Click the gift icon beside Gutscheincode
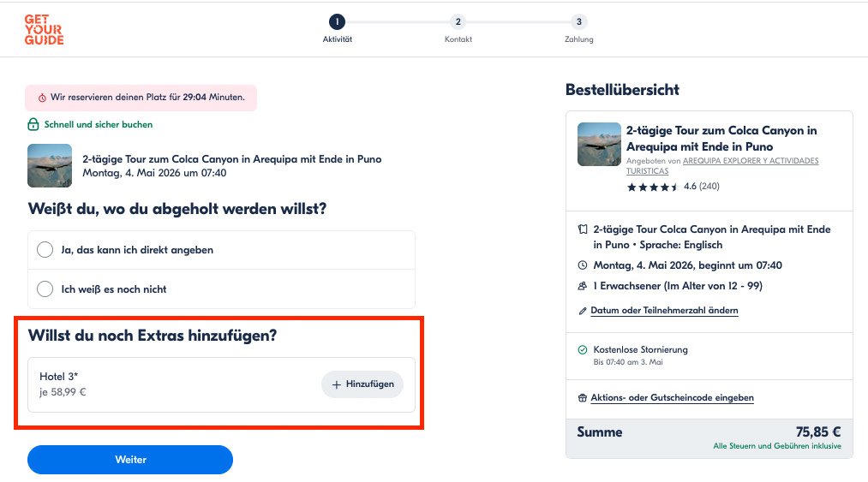The height and width of the screenshot is (482, 868). 583,398
